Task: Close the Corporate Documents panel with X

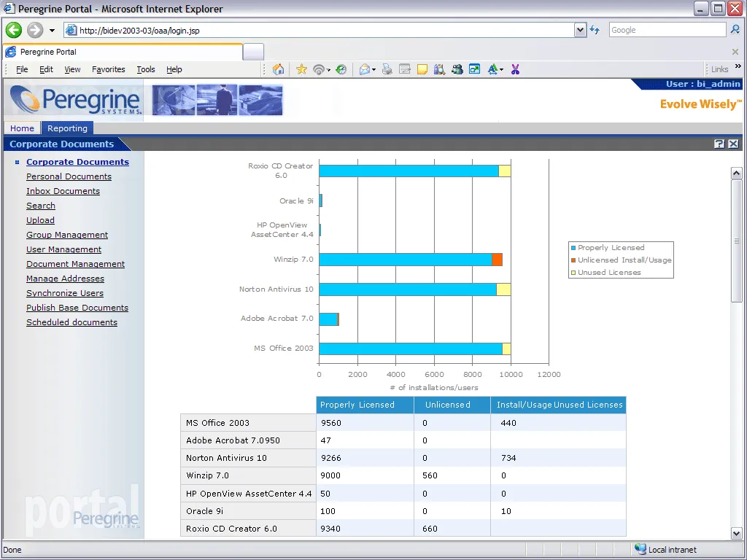Action: tap(734, 144)
